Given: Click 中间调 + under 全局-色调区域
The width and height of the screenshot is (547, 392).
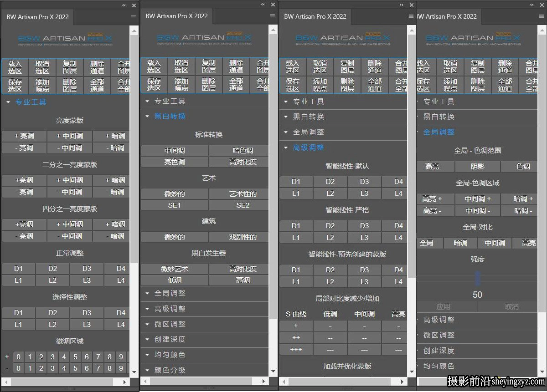Looking at the screenshot, I should pyautogui.click(x=478, y=199).
